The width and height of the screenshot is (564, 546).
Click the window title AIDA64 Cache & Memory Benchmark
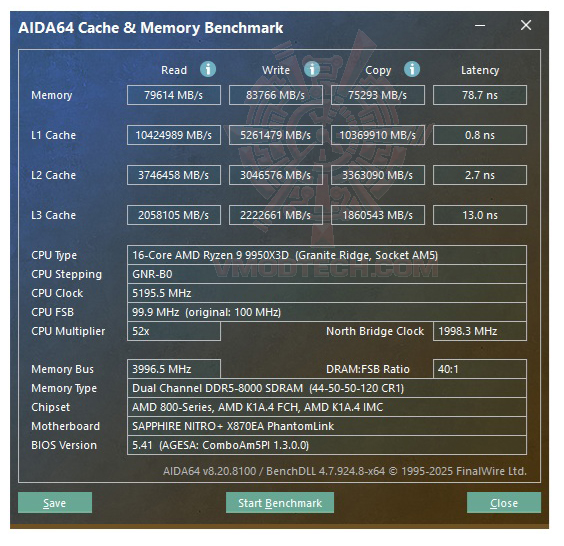(151, 28)
